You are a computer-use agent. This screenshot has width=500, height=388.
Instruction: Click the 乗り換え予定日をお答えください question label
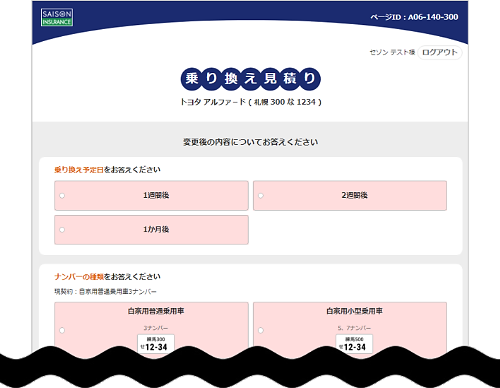coord(107,170)
